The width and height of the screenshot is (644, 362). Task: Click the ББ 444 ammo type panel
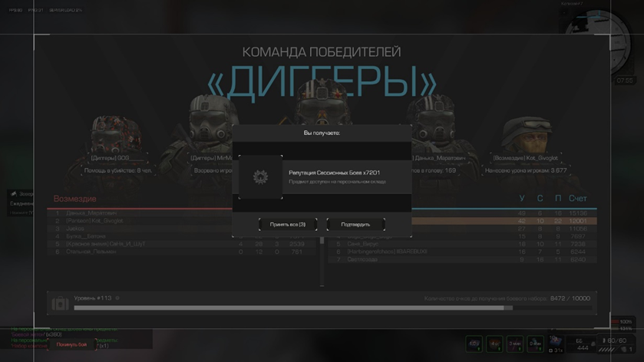click(x=582, y=344)
